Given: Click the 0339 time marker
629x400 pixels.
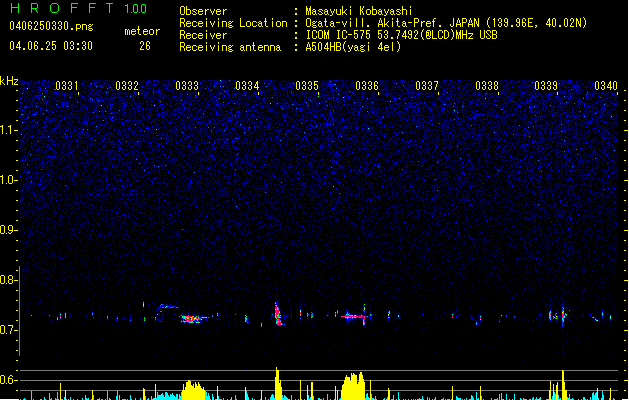Looking at the screenshot, I should (546, 86).
